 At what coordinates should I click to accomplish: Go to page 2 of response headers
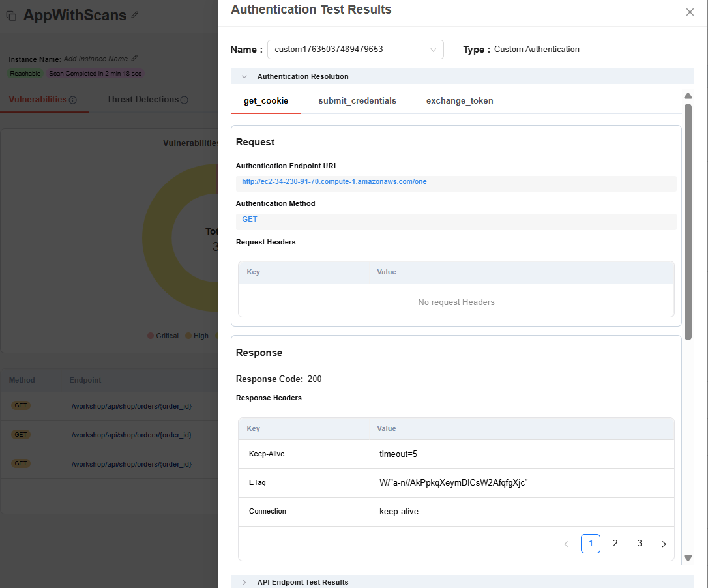(x=615, y=544)
